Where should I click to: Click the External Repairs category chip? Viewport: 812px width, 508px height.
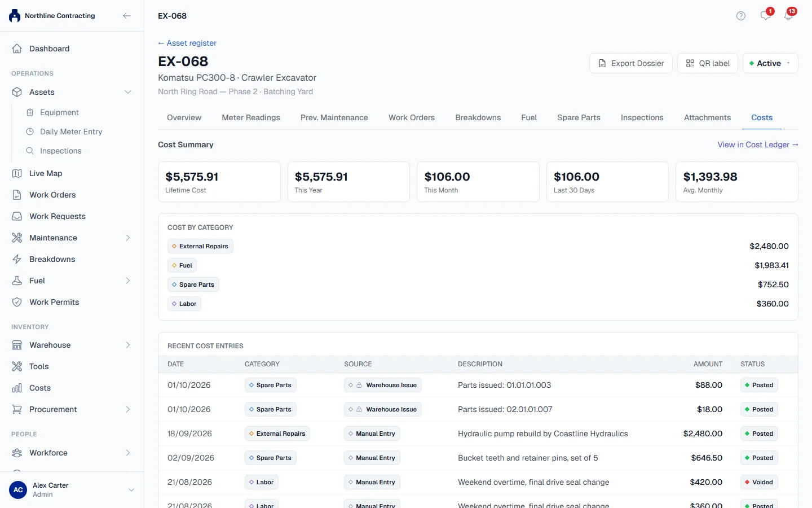click(200, 246)
